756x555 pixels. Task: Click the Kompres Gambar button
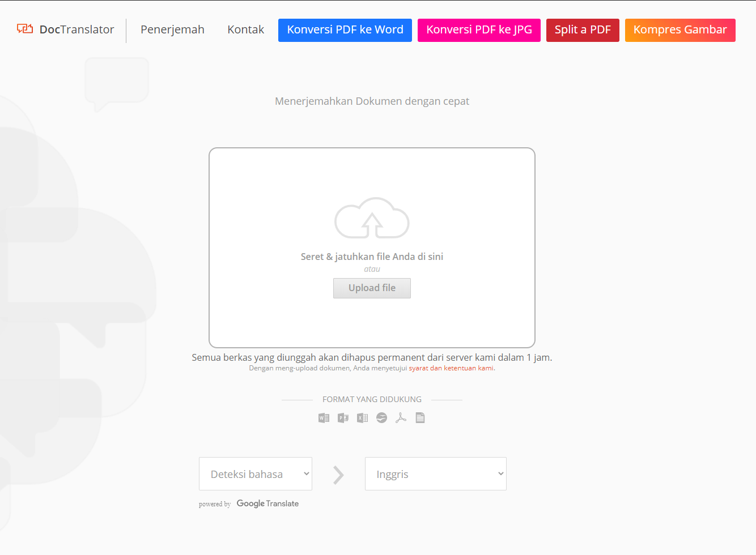[680, 30]
